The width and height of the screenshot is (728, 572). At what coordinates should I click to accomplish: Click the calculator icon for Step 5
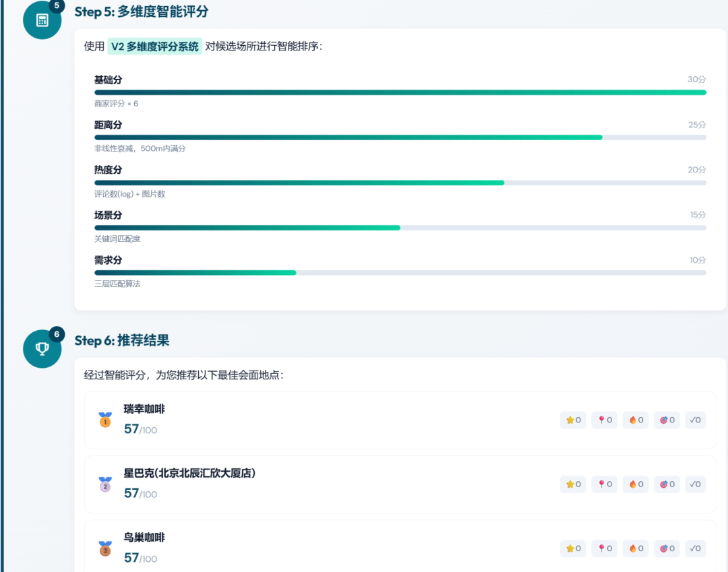point(42,20)
